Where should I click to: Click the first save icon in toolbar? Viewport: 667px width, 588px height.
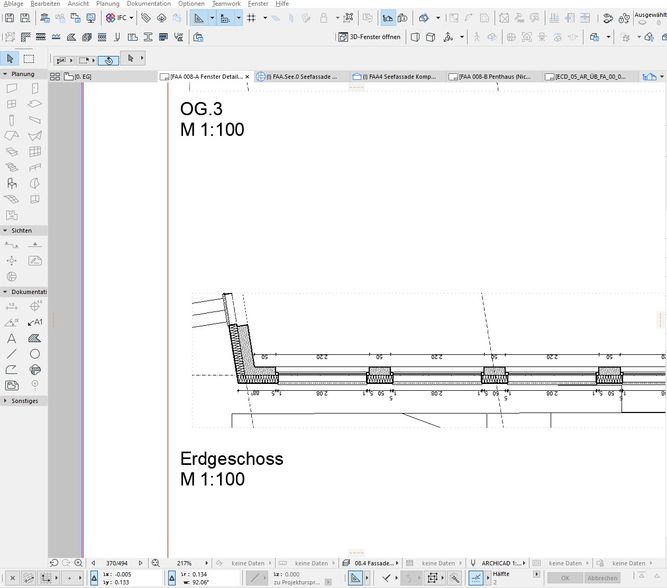(x=9, y=18)
